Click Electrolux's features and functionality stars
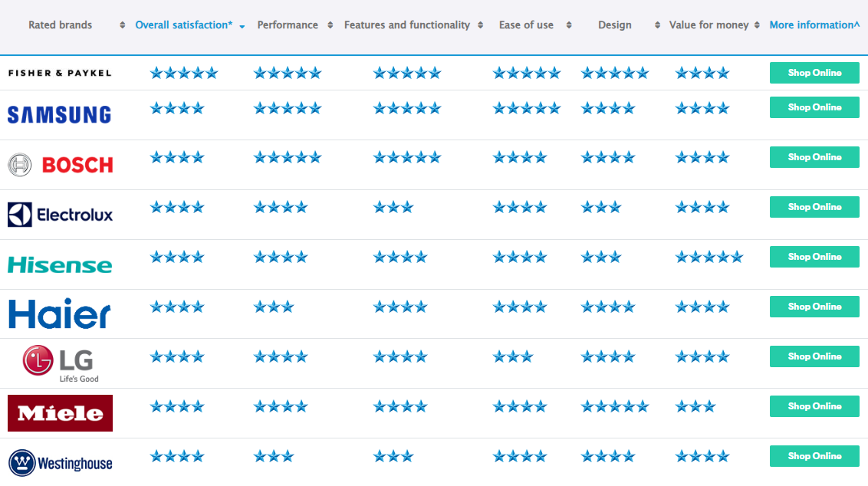The image size is (868, 486). (x=393, y=208)
